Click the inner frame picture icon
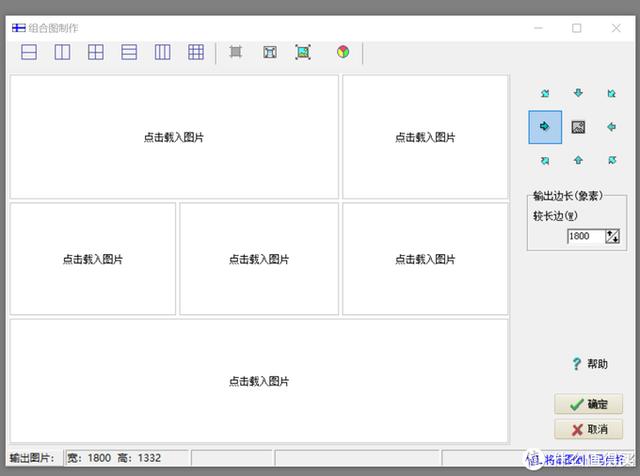 click(270, 52)
